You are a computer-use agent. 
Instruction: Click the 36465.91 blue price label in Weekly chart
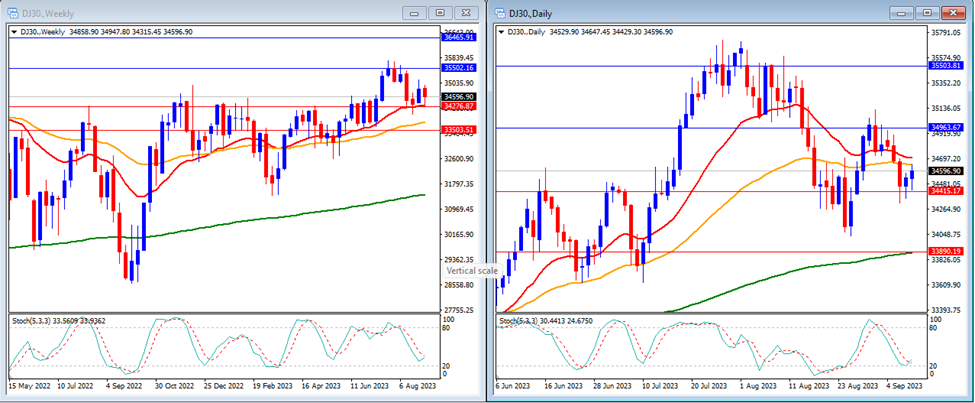(x=459, y=37)
